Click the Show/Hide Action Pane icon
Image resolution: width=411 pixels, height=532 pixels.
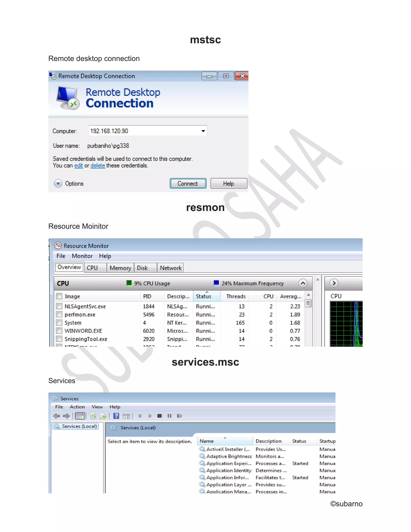point(126,416)
